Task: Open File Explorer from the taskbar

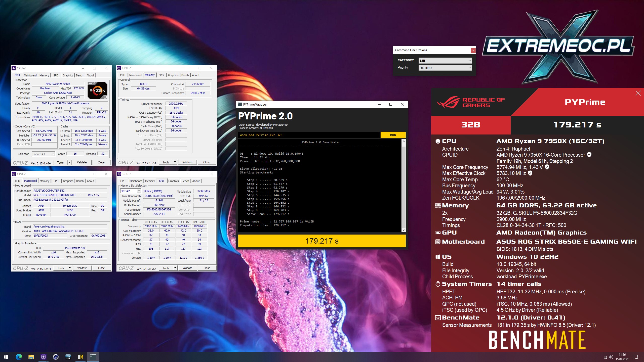Action: (31, 357)
